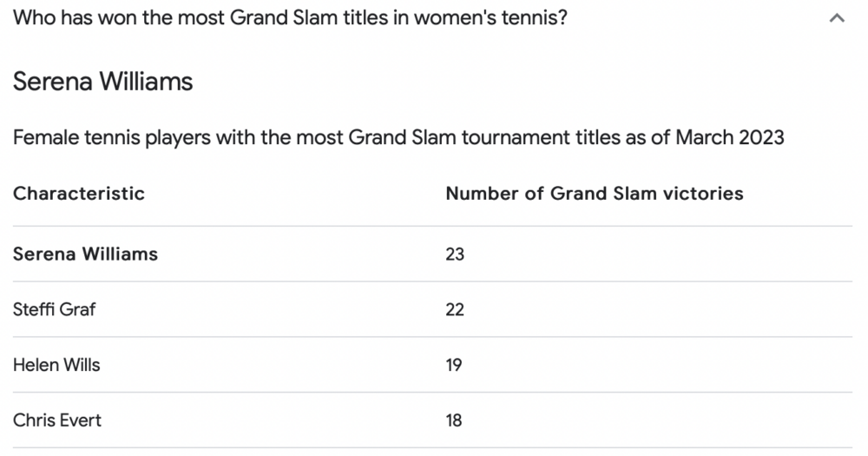Select the Helen Wills row name
The image size is (868, 456).
point(56,365)
